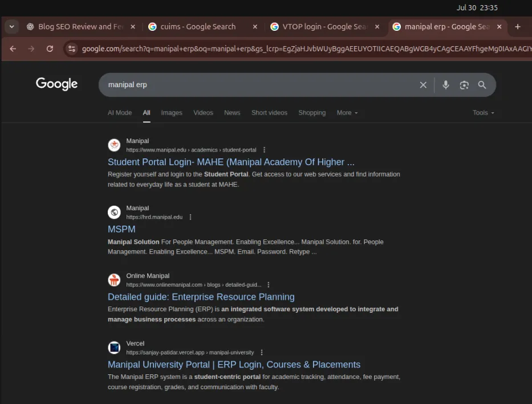Show Shopping results
This screenshot has height=404, width=532.
click(x=312, y=113)
